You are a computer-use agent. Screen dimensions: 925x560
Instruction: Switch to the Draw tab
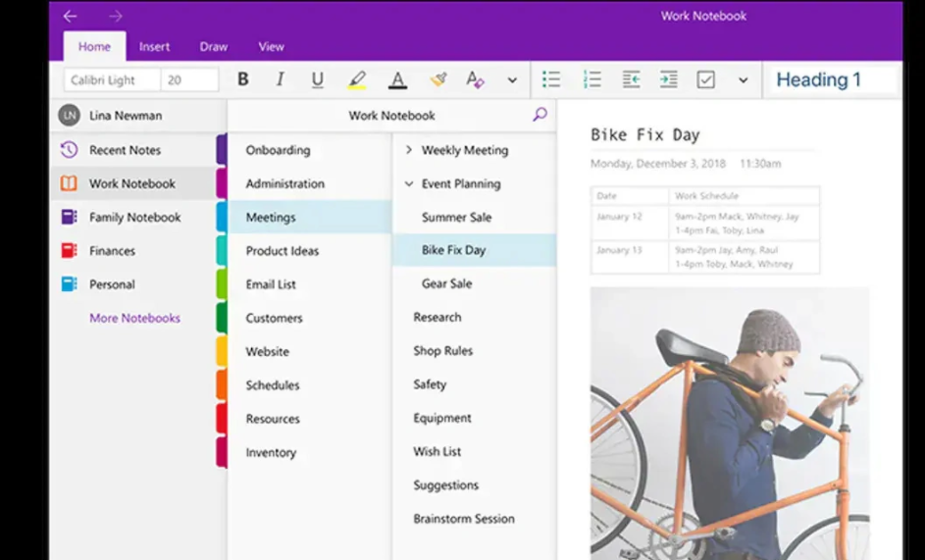pos(214,47)
